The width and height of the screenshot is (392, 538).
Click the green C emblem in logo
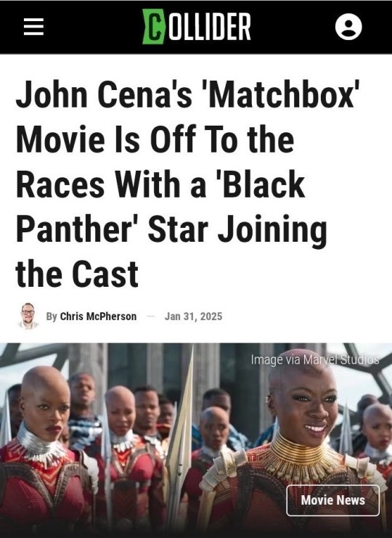coord(153,27)
